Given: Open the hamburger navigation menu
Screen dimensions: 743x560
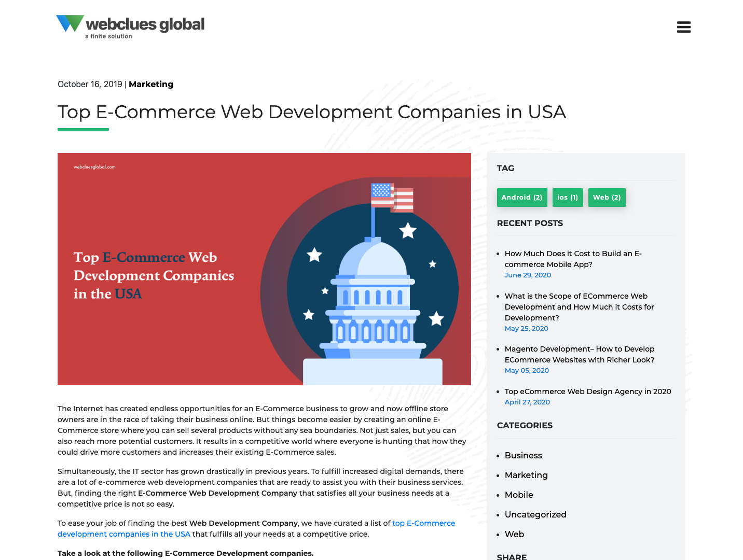Looking at the screenshot, I should [x=683, y=26].
